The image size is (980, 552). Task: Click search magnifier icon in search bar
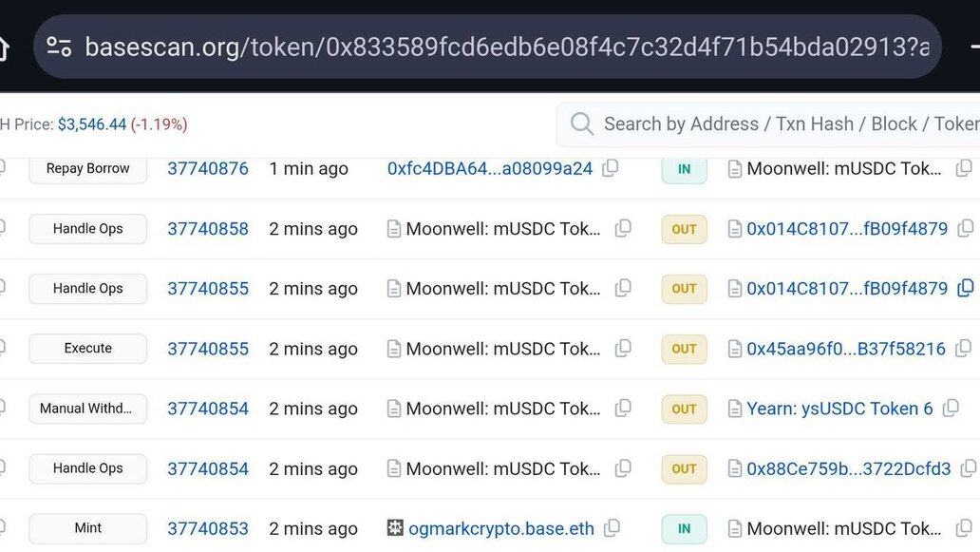pos(582,124)
